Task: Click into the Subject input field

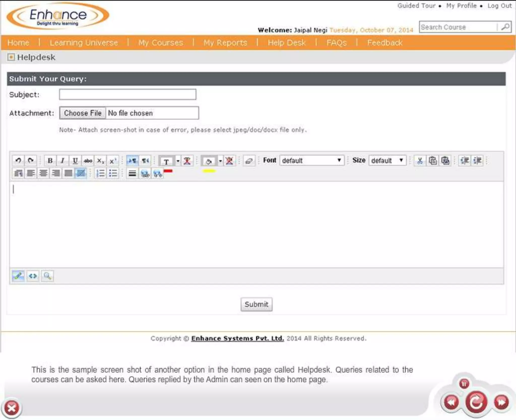Action: point(127,95)
